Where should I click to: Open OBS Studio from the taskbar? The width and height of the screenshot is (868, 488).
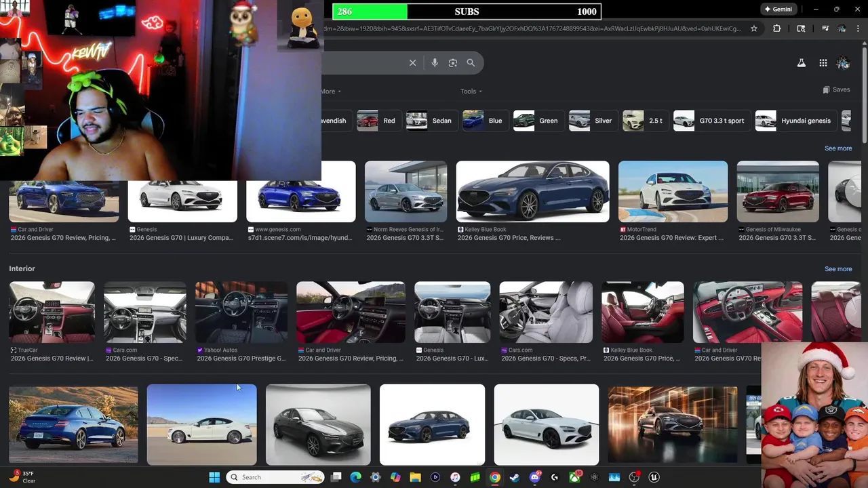pos(634,477)
